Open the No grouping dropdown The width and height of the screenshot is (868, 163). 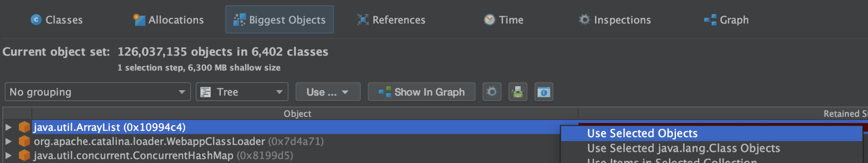pyautogui.click(x=97, y=92)
